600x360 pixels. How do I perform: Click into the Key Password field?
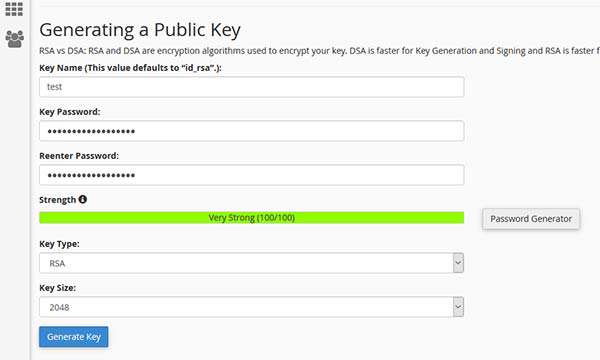tap(251, 131)
